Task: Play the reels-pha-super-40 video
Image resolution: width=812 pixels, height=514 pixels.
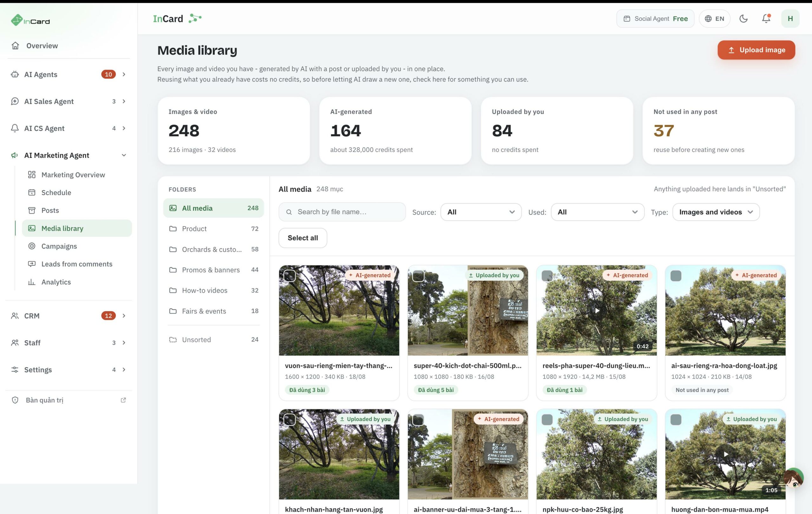Action: point(597,310)
